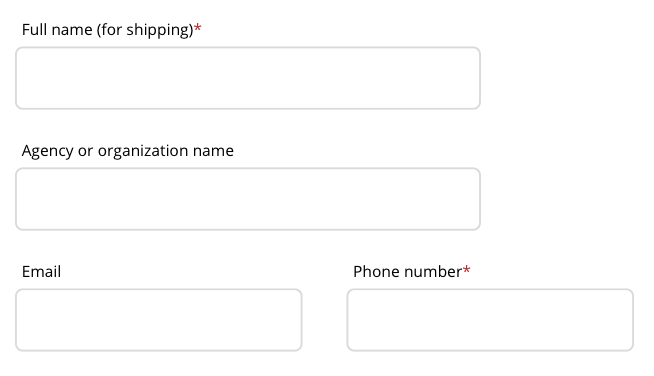Screen dimensions: 654x376
Task: Click the 'Agency or organization name' label
Action: [x=128, y=151]
